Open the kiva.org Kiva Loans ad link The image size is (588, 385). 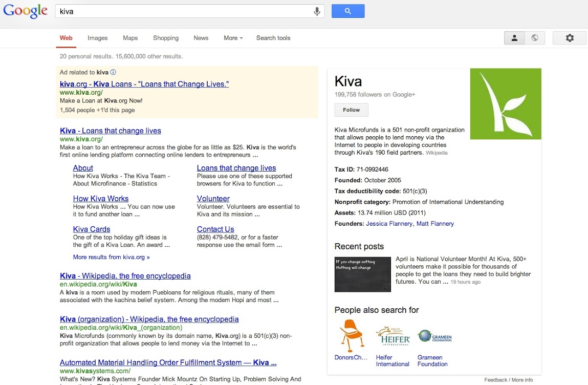144,84
